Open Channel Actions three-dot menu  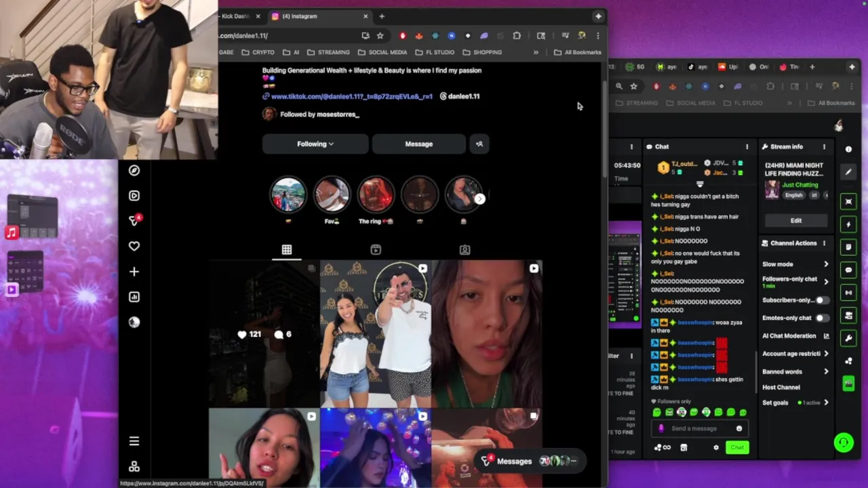(x=825, y=243)
